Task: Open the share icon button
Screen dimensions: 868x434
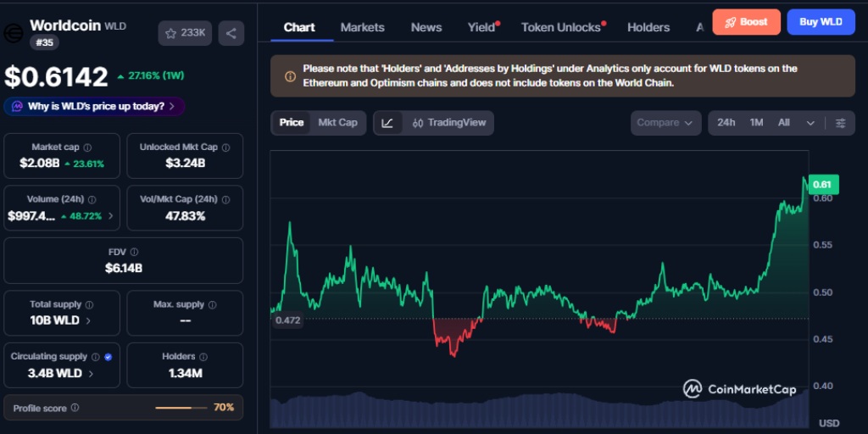Action: click(x=231, y=33)
